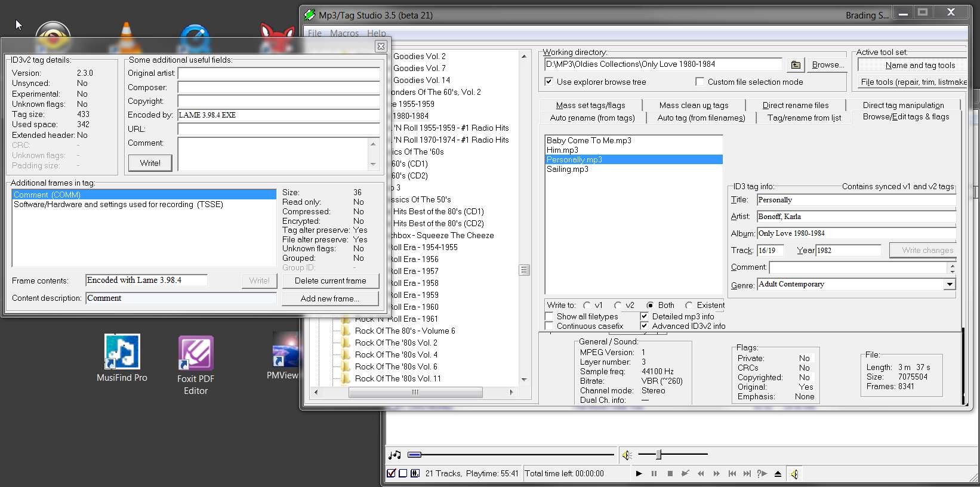Click the hash playlist icon beside the track count
980x487 pixels.
point(414,473)
